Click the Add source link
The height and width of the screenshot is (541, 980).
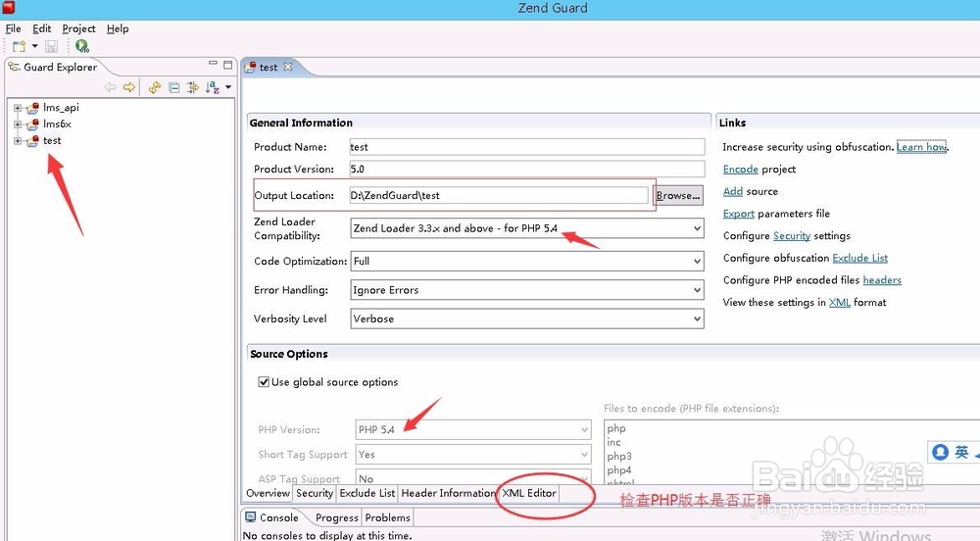[733, 191]
